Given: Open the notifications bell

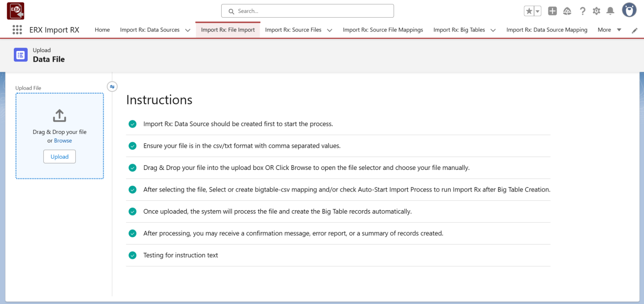Looking at the screenshot, I should pyautogui.click(x=610, y=11).
